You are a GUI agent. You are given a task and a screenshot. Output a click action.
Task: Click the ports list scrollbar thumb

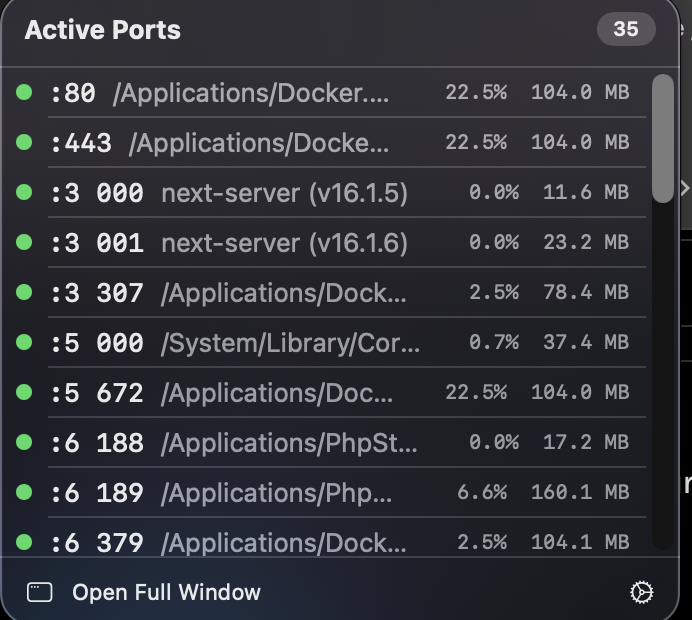(662, 139)
